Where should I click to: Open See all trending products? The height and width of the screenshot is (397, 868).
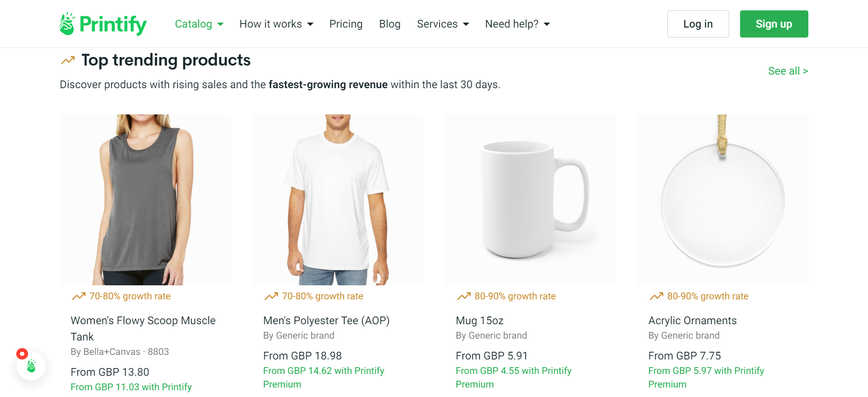click(x=788, y=71)
